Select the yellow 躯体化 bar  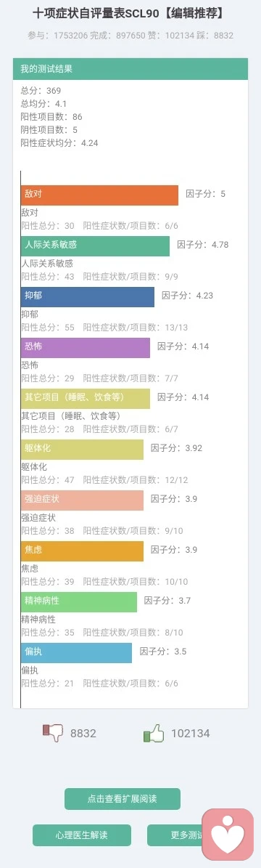pyautogui.click(x=82, y=450)
